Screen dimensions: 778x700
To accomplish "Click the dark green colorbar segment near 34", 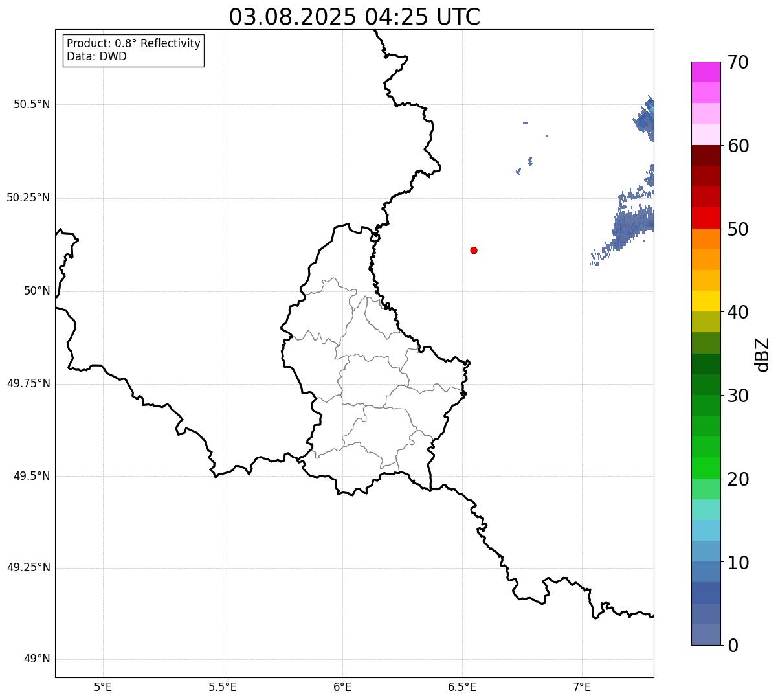I will pos(706,364).
